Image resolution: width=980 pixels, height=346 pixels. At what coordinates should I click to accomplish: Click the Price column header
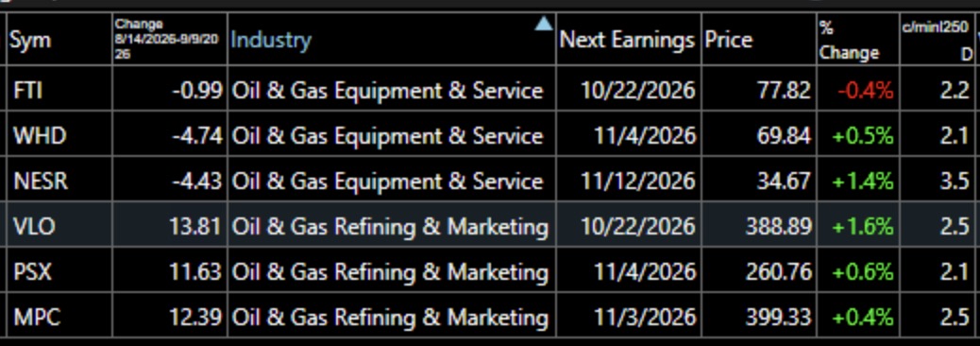pos(758,41)
